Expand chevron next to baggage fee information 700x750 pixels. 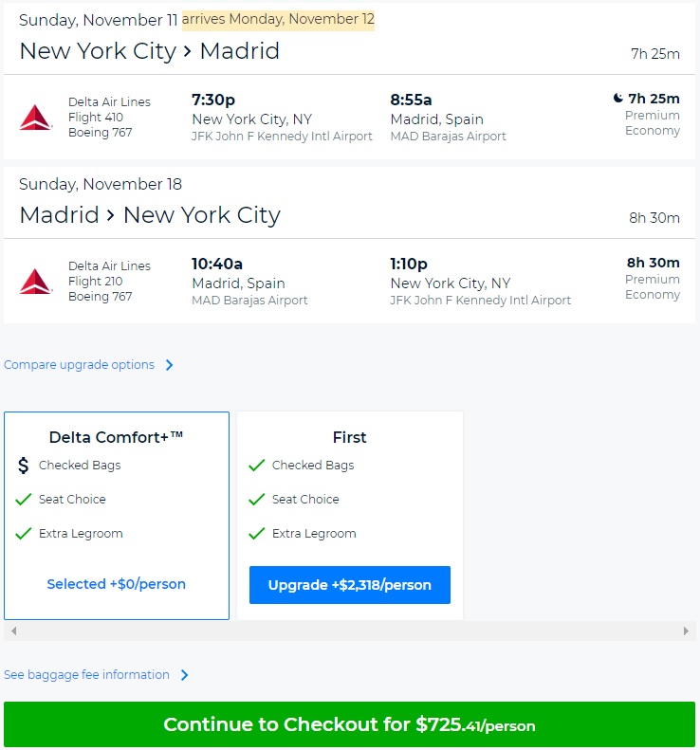185,675
